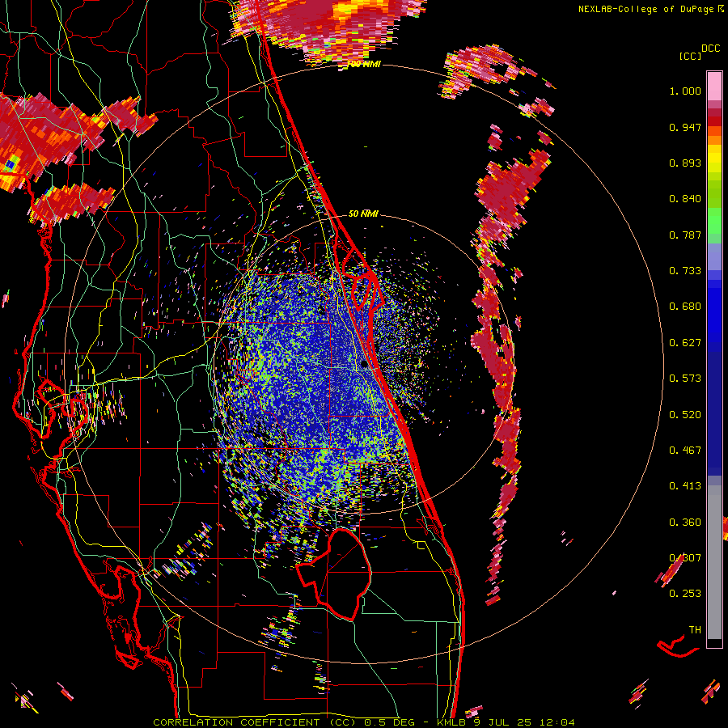The width and height of the screenshot is (728, 728).
Task: Click the 0.573 scale value
Action: point(685,379)
